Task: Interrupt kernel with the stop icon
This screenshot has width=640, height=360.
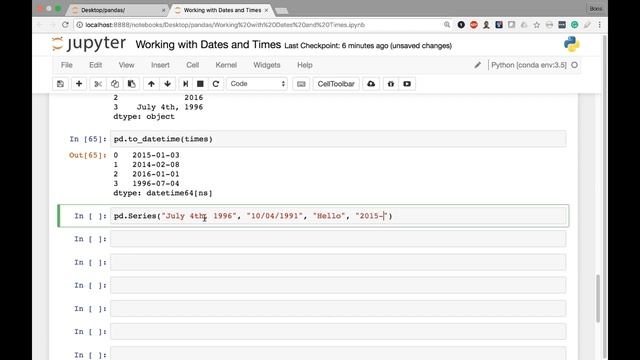Action: tap(200, 84)
